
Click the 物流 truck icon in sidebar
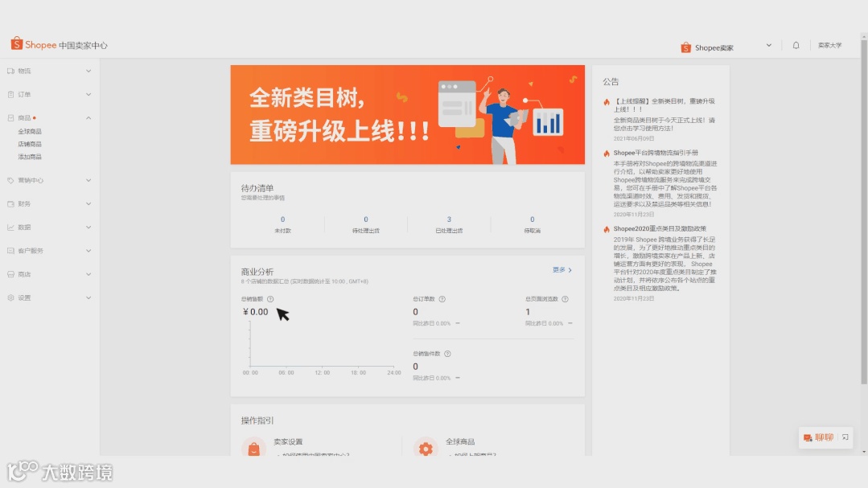pyautogui.click(x=10, y=71)
